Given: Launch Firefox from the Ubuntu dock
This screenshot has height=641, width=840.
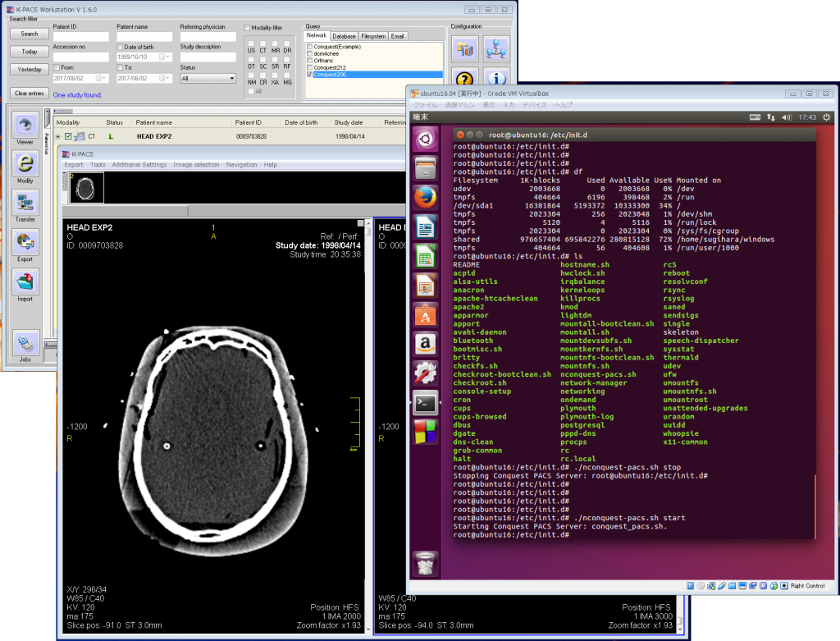Looking at the screenshot, I should click(426, 197).
